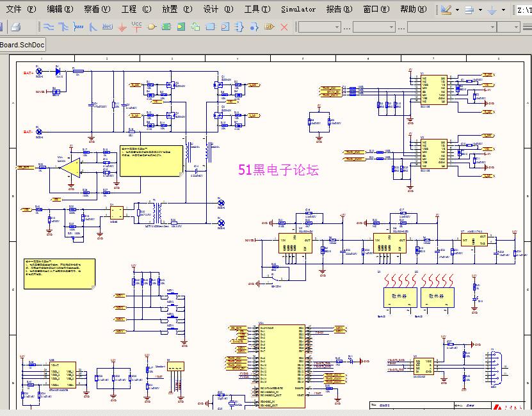Select the Place Net Label tool
The width and height of the screenshot is (532, 416).
(107, 26)
